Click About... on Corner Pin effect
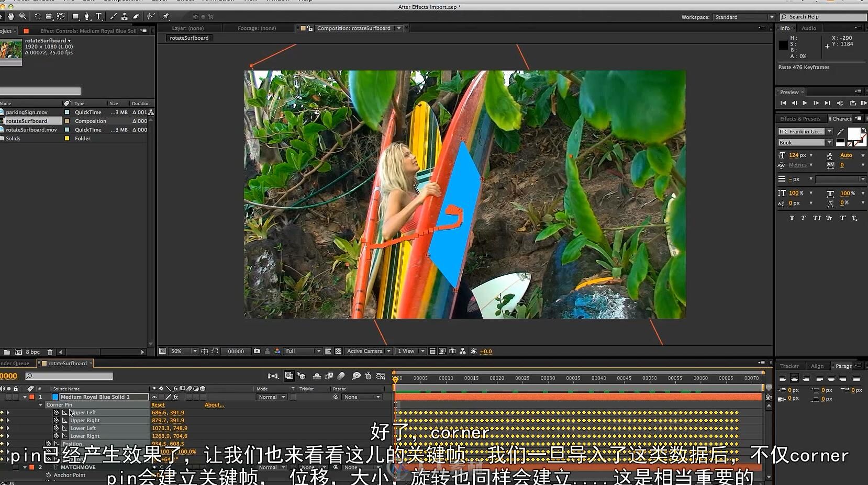 click(x=214, y=405)
